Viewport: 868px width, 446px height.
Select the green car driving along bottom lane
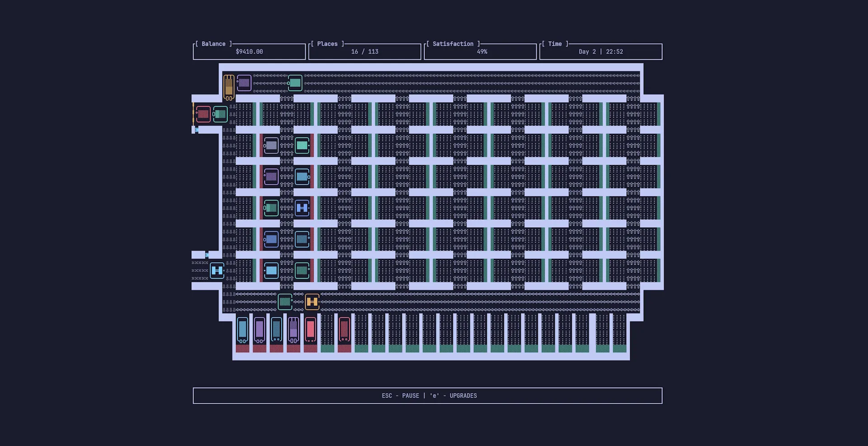coord(285,302)
